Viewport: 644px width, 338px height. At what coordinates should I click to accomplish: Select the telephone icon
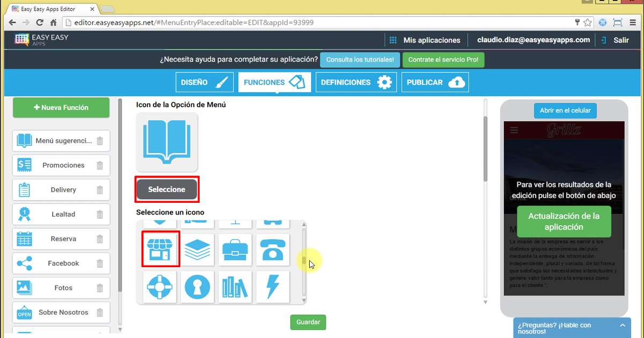tap(273, 249)
